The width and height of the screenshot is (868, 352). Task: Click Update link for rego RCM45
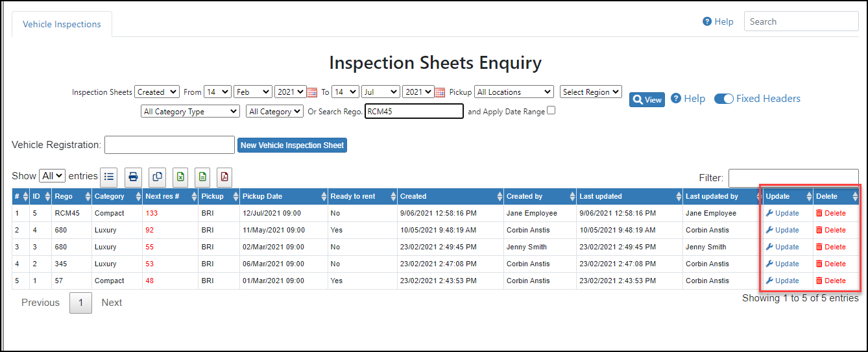click(x=782, y=213)
